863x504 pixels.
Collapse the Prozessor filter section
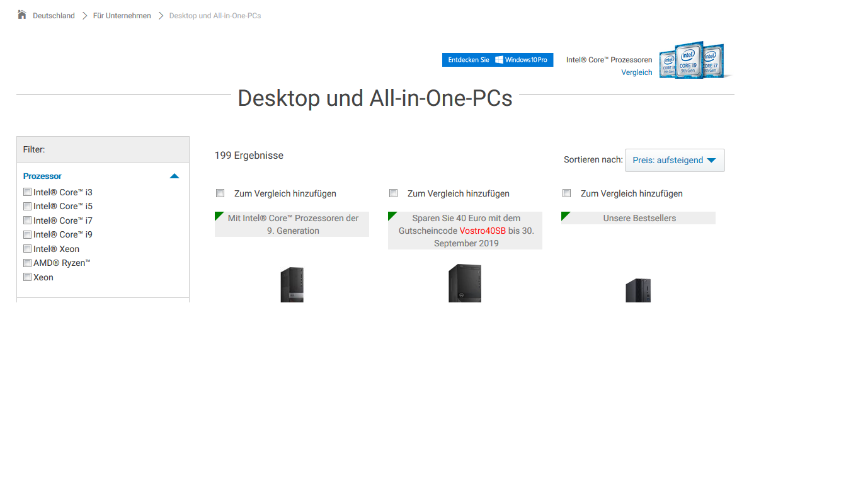(174, 176)
